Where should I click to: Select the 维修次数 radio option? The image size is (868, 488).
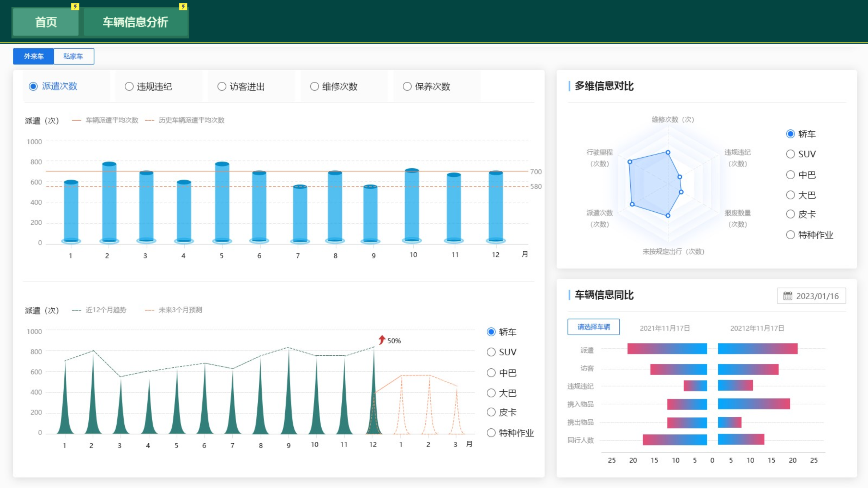[334, 87]
